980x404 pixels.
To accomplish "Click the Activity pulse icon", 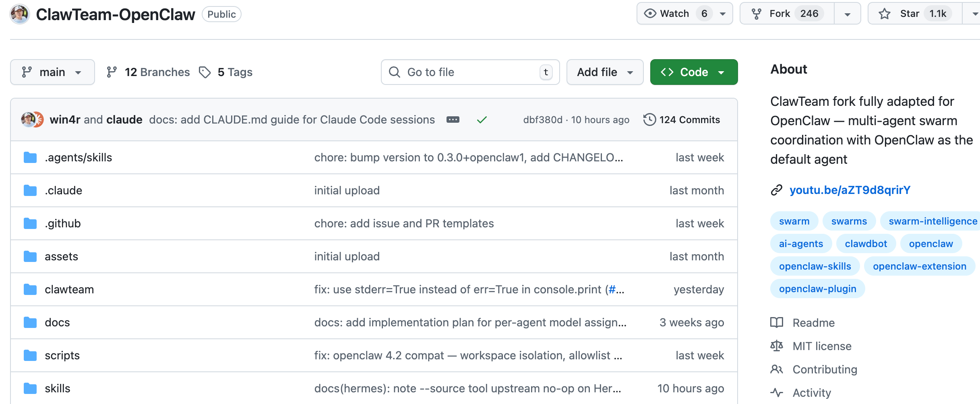I will pos(777,392).
